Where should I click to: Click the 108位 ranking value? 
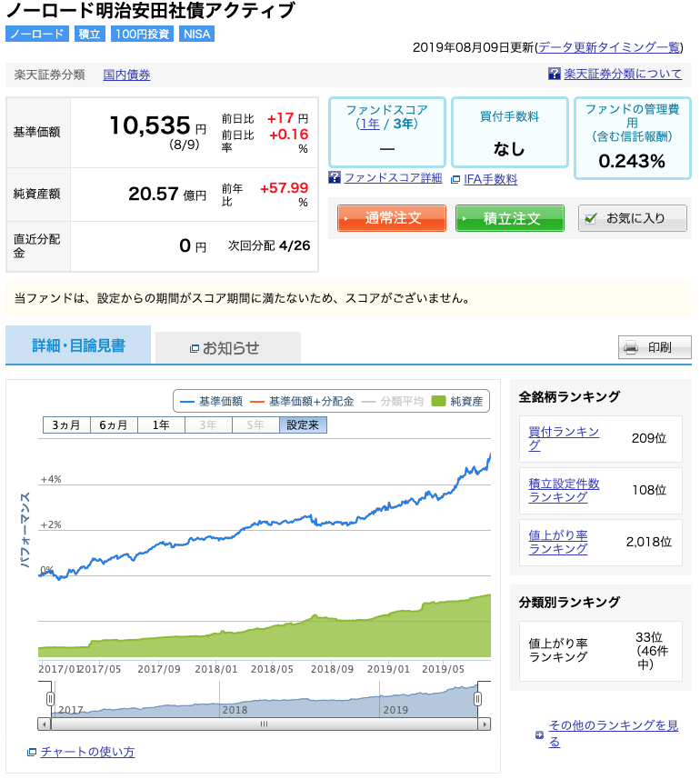click(649, 490)
